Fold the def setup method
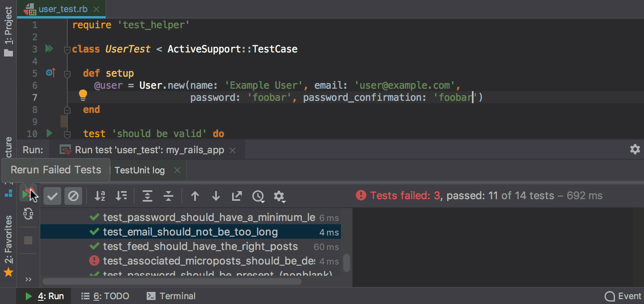Viewport: 644px width, 304px height. 67,74
